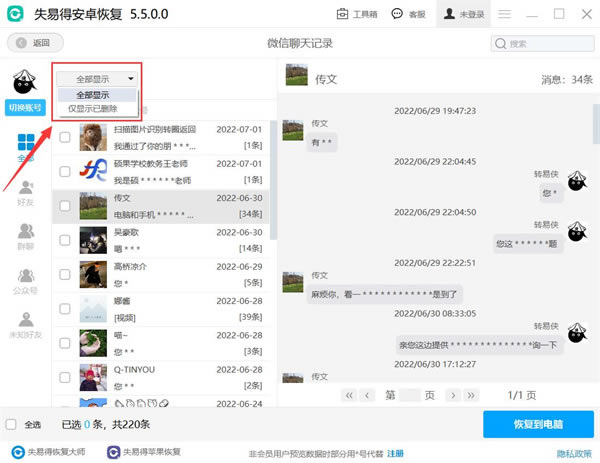Expand the 全部显示 filter dropdown
This screenshot has height=463, width=600.
[96, 79]
